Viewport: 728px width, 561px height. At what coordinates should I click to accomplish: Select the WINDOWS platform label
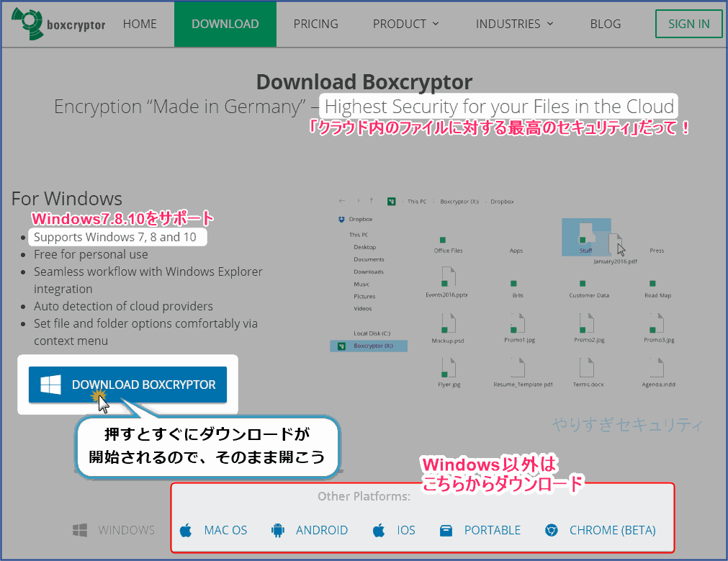(x=126, y=530)
